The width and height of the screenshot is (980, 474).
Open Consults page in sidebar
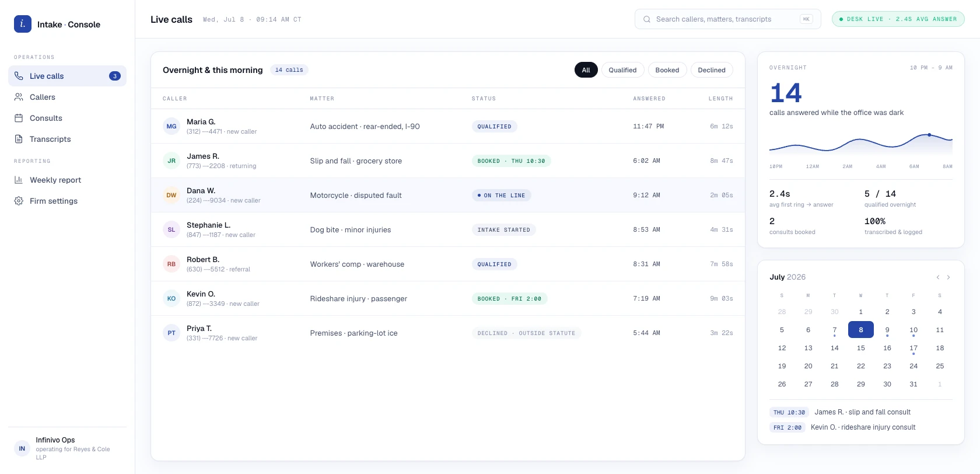pos(67,118)
